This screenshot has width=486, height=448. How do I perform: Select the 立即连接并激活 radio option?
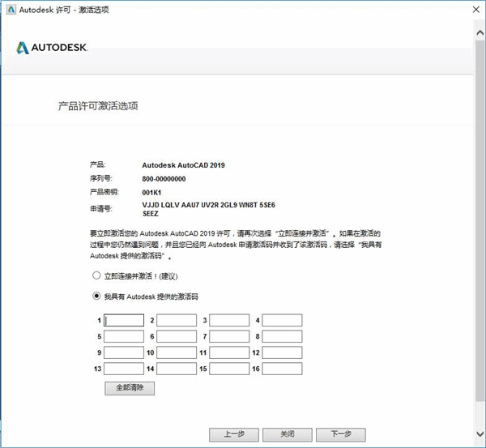pyautogui.click(x=97, y=276)
